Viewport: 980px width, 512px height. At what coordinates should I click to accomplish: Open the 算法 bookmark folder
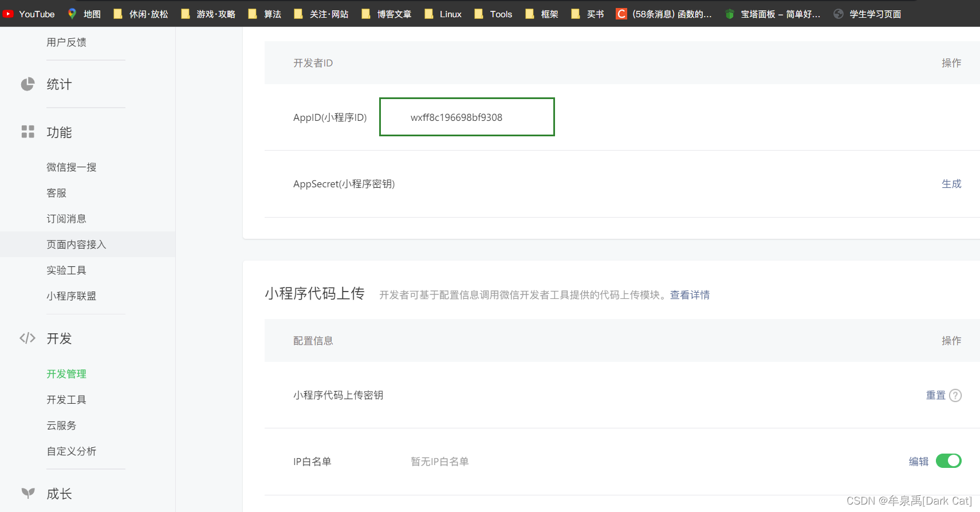[265, 14]
